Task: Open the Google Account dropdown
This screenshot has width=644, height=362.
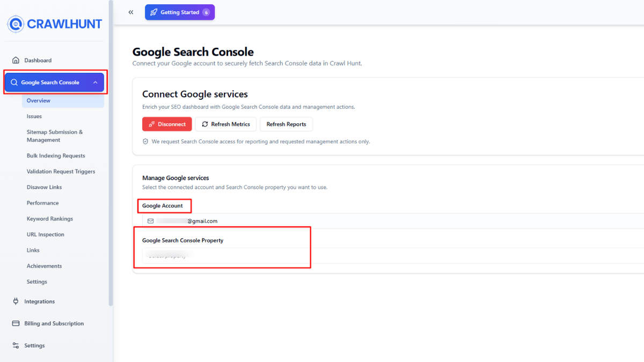Action: tap(393, 221)
